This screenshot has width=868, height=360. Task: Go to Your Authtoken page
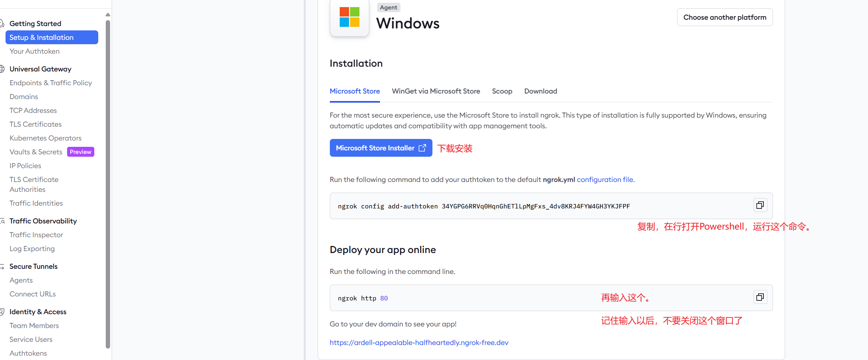[x=34, y=51]
